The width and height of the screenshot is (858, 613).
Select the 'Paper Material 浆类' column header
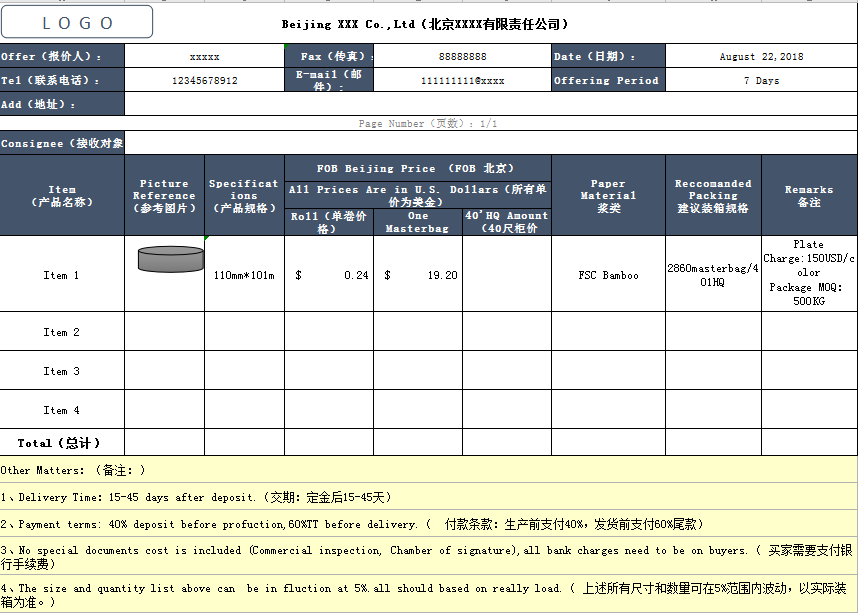[608, 195]
